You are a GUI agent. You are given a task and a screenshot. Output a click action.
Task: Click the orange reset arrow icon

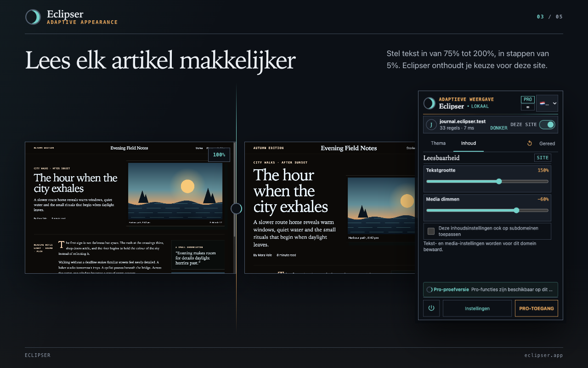click(529, 144)
